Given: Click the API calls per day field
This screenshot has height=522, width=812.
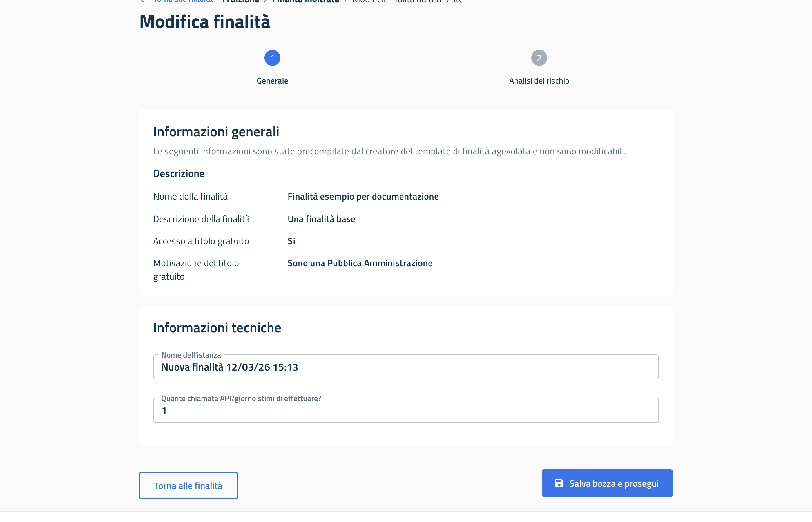Looking at the screenshot, I should 406,410.
